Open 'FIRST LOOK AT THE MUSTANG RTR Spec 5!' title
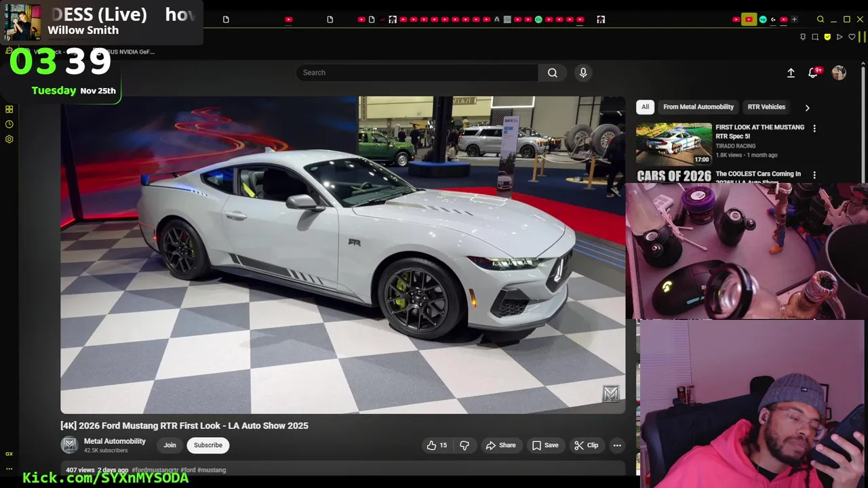The height and width of the screenshot is (488, 868). pyautogui.click(x=760, y=131)
